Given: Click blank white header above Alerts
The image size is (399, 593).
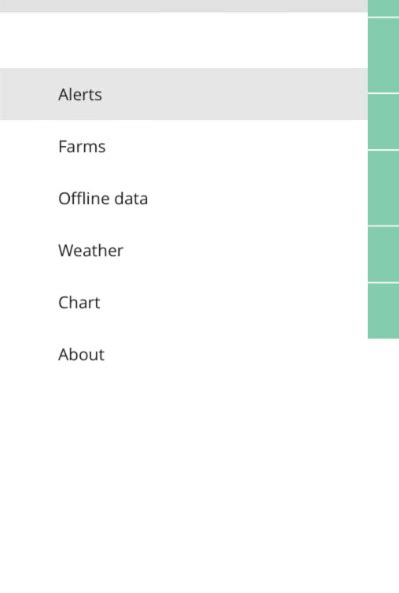Looking at the screenshot, I should (x=184, y=40).
